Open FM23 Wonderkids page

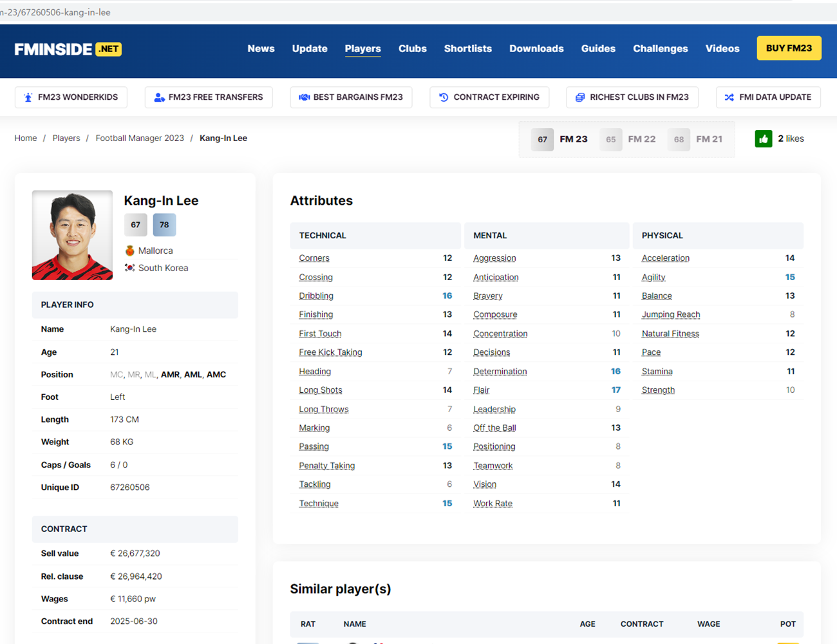coord(71,97)
